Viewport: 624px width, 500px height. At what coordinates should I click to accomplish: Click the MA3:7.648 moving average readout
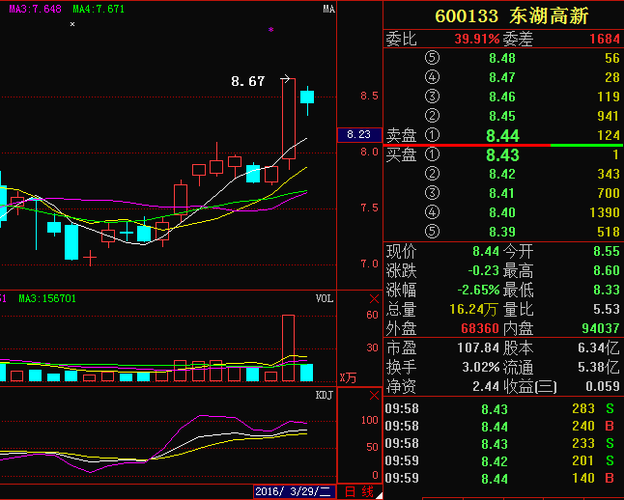[x=35, y=9]
